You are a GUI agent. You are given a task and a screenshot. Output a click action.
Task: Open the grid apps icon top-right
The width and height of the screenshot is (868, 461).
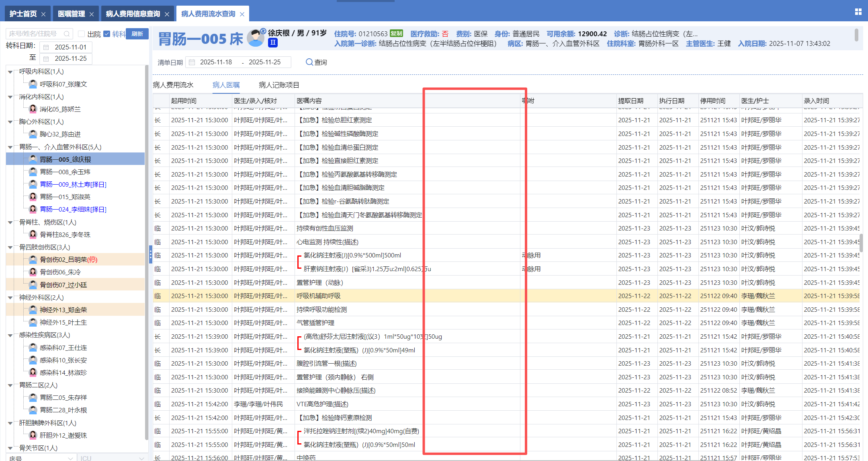point(858,12)
